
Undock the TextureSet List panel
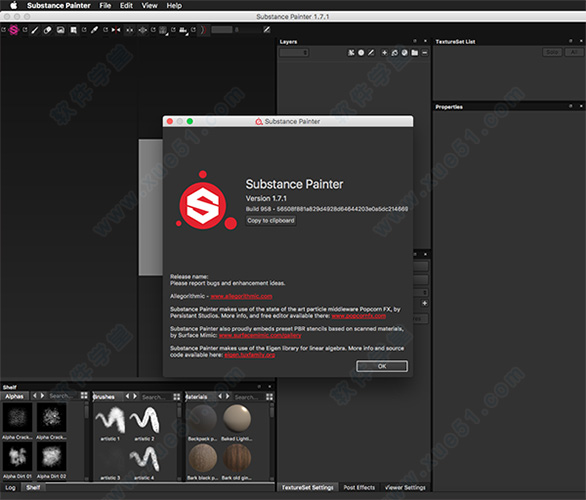[570, 41]
